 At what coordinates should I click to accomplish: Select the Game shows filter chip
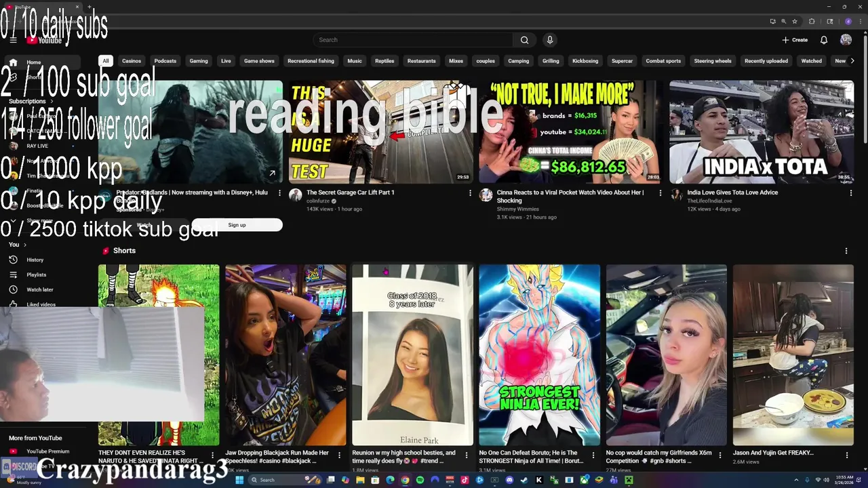tap(259, 61)
